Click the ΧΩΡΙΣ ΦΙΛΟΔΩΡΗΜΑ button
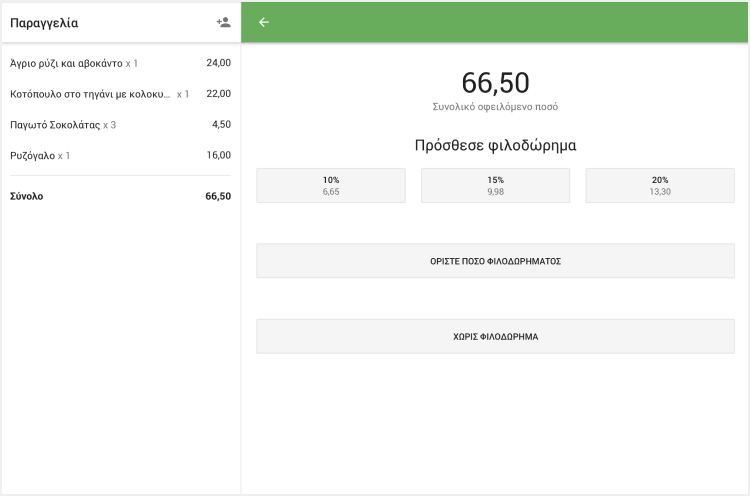Image resolution: width=750 pixels, height=496 pixels. (x=495, y=337)
